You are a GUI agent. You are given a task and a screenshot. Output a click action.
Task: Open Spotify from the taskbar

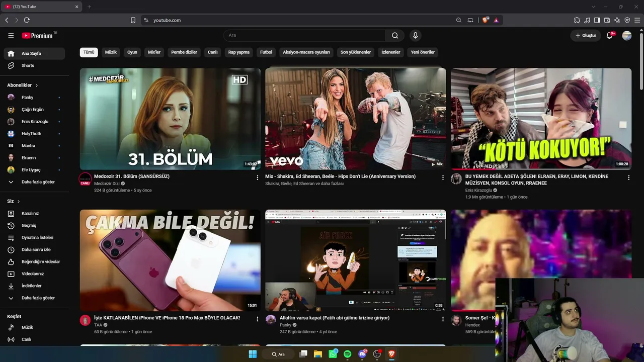coord(347,354)
